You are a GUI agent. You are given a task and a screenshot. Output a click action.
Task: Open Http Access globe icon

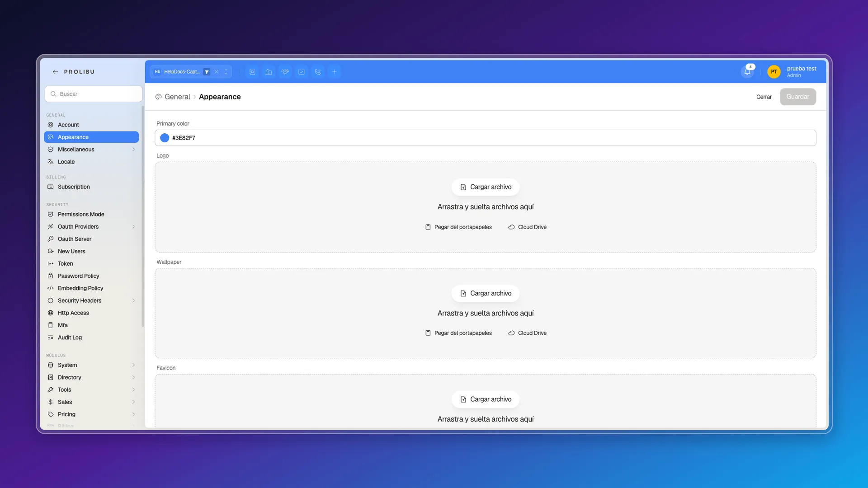pos(51,313)
